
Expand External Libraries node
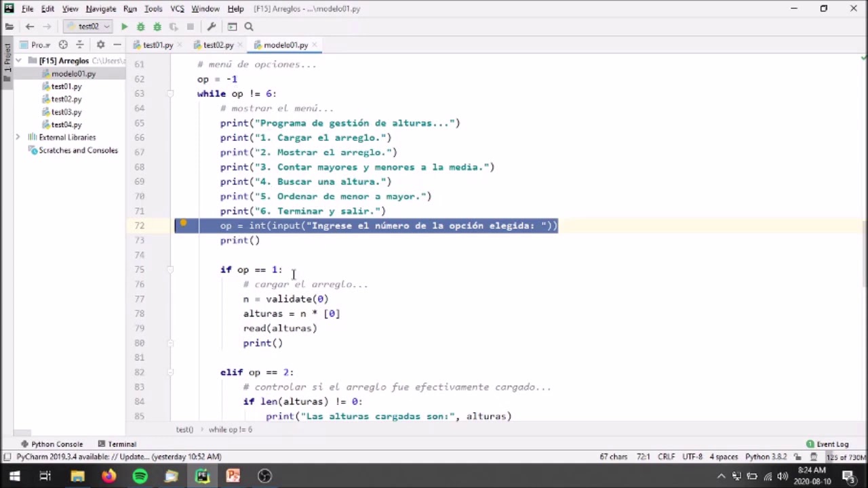tap(18, 138)
